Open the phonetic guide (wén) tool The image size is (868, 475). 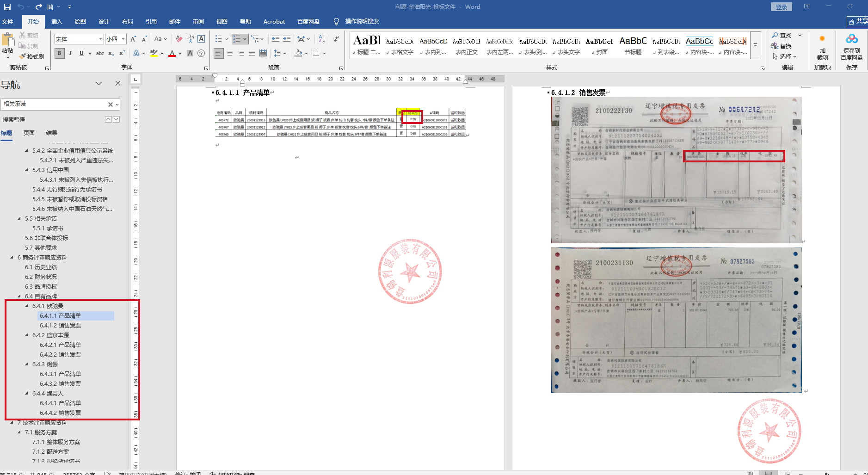coord(190,39)
